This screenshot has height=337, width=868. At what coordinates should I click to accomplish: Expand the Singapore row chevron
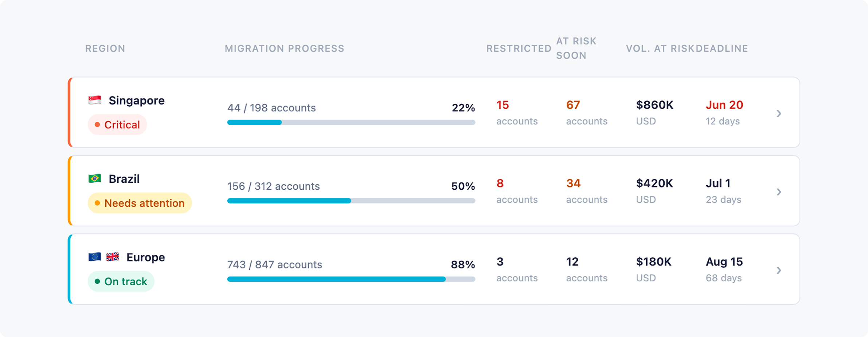pos(779,114)
